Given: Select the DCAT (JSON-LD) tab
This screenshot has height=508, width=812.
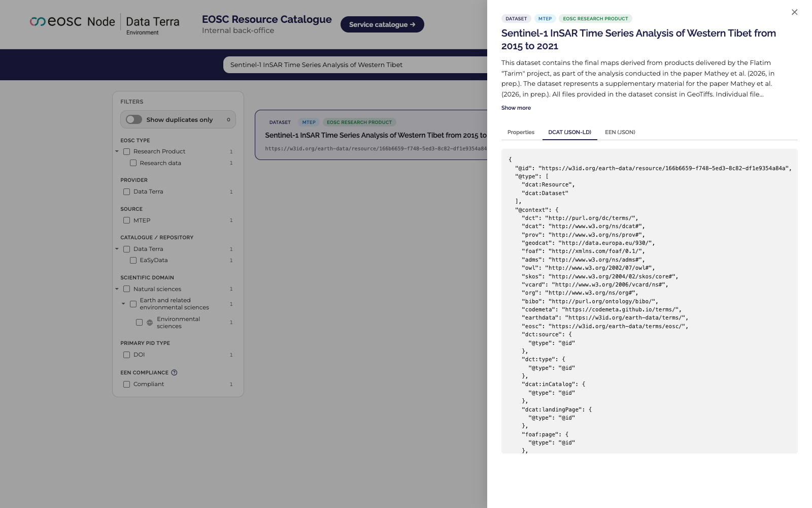Looking at the screenshot, I should 569,132.
